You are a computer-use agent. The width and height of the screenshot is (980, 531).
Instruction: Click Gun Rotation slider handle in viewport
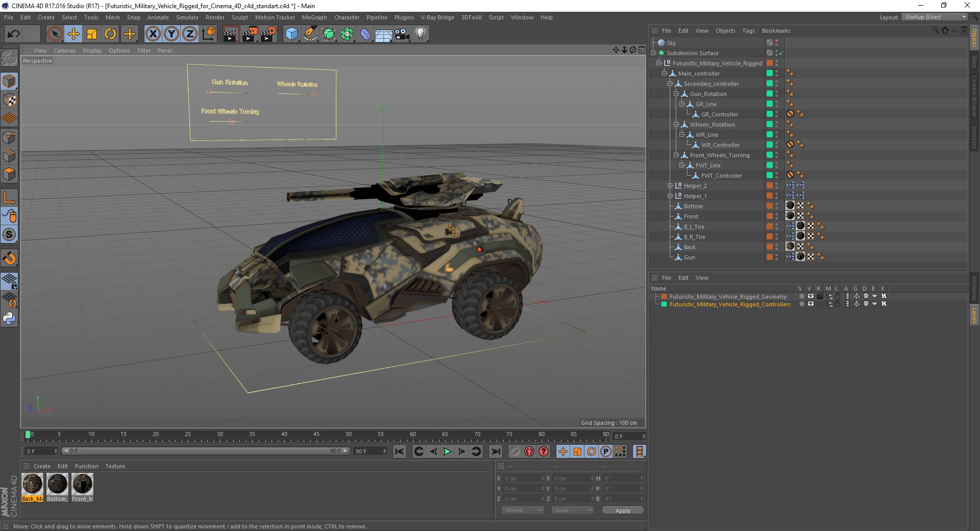(209, 92)
